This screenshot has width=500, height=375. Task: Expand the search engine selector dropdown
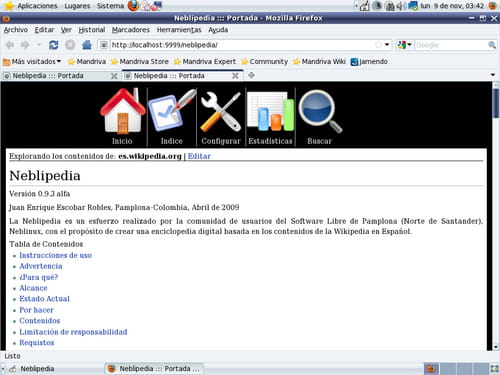405,45
